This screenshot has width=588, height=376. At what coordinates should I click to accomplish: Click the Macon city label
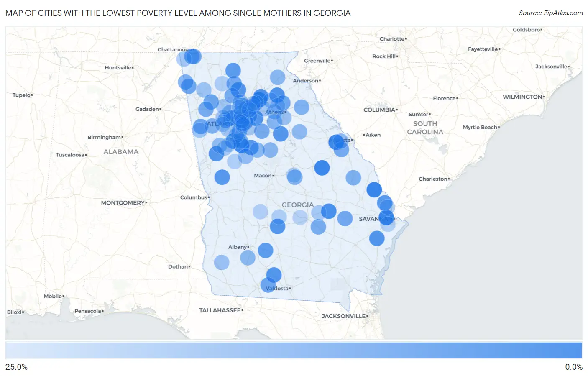(263, 176)
